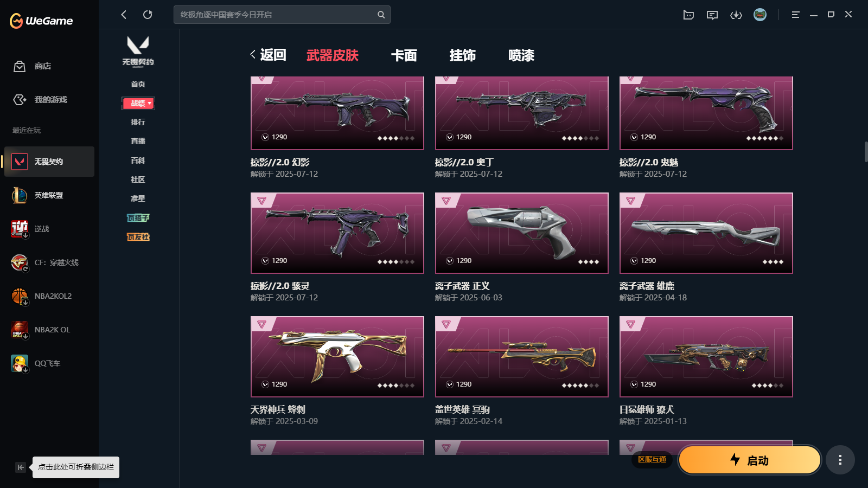Viewport: 868px width, 488px height.
Task: Open the three-dot more options button
Action: point(840,460)
